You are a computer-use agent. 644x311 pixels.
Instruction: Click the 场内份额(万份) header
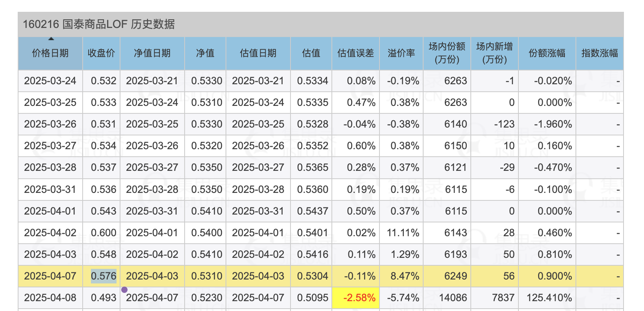(x=447, y=54)
